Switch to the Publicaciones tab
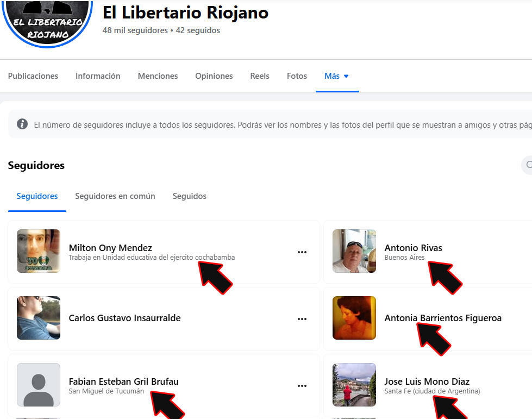 (33, 76)
